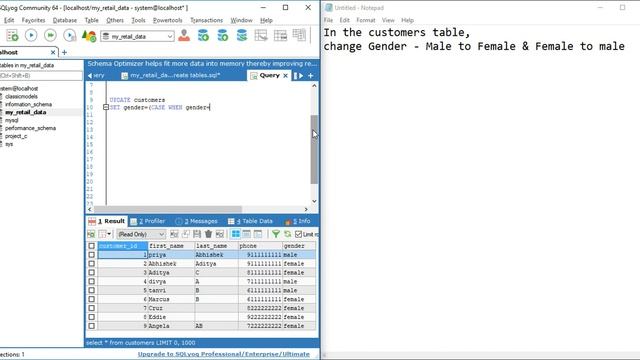Click the first database sync icon
The height and width of the screenshot is (360, 640).
pyautogui.click(x=203, y=36)
